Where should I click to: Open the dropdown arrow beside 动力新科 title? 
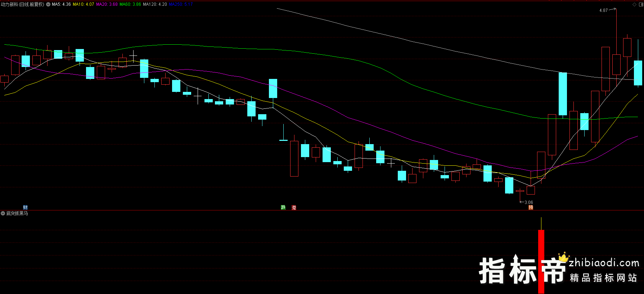tap(48, 4)
